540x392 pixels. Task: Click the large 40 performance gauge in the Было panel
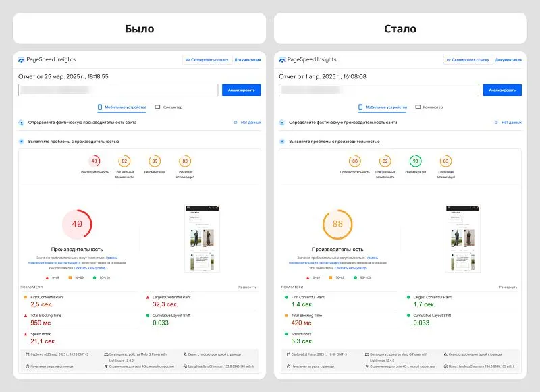point(77,224)
